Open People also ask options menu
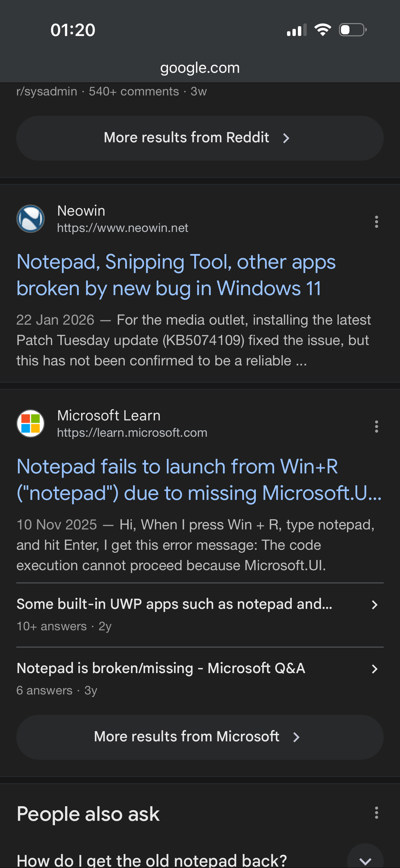This screenshot has width=400, height=868. (376, 813)
